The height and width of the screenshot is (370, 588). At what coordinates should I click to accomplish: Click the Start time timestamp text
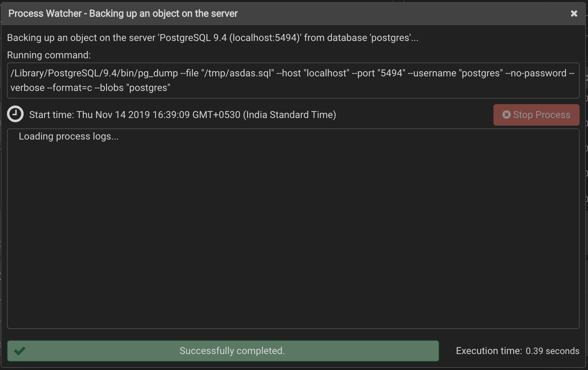(x=182, y=115)
